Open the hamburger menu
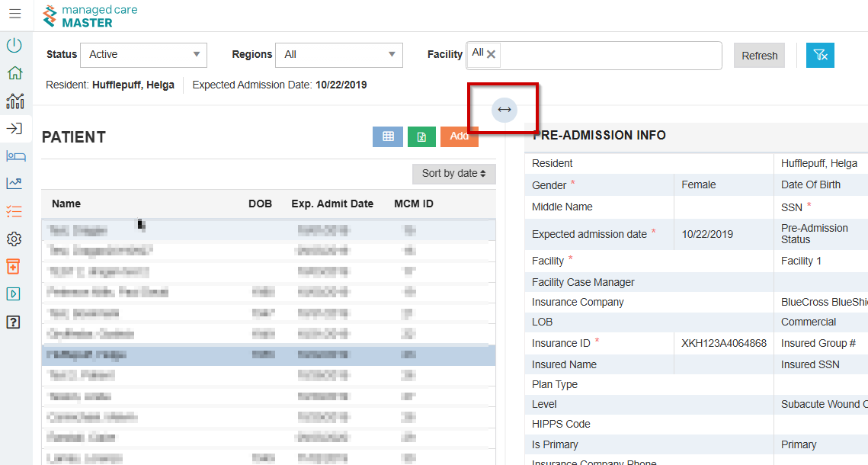The height and width of the screenshot is (465, 868). (15, 13)
